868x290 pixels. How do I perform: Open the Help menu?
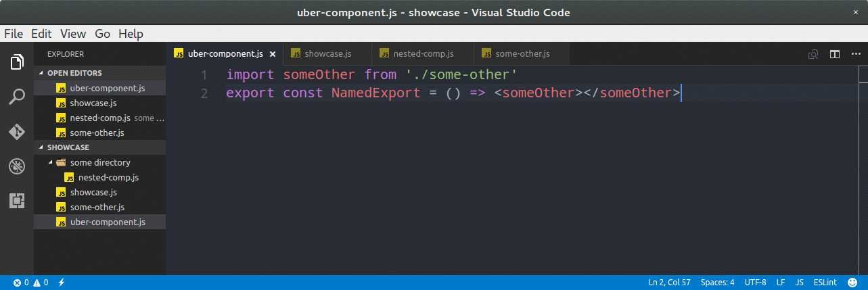[131, 34]
